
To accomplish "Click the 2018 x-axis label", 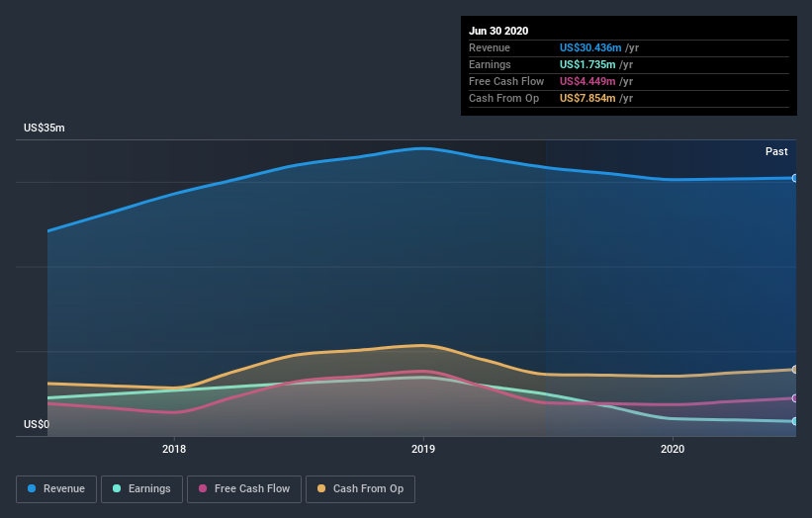I will click(x=174, y=449).
